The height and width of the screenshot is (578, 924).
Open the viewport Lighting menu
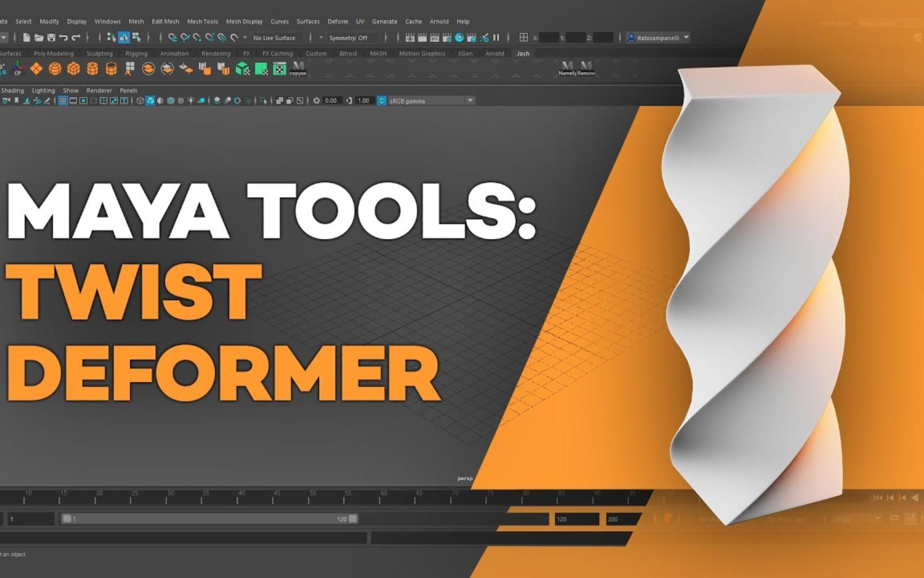coord(43,90)
